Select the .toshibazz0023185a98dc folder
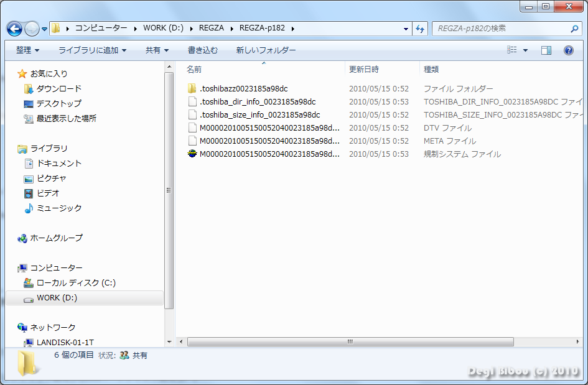Screen dimensions: 588x385 [244, 89]
